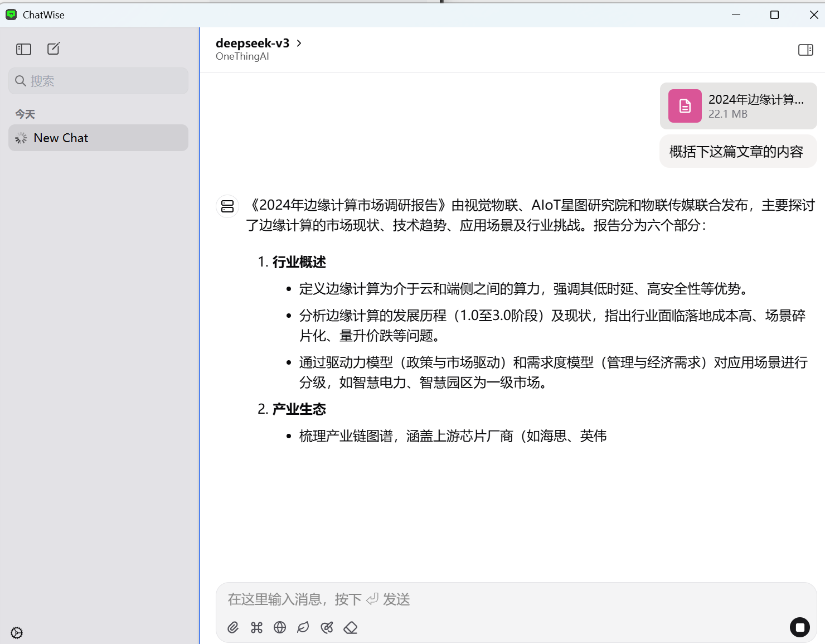Expand the deepseek-v3 model chevron

coord(299,43)
